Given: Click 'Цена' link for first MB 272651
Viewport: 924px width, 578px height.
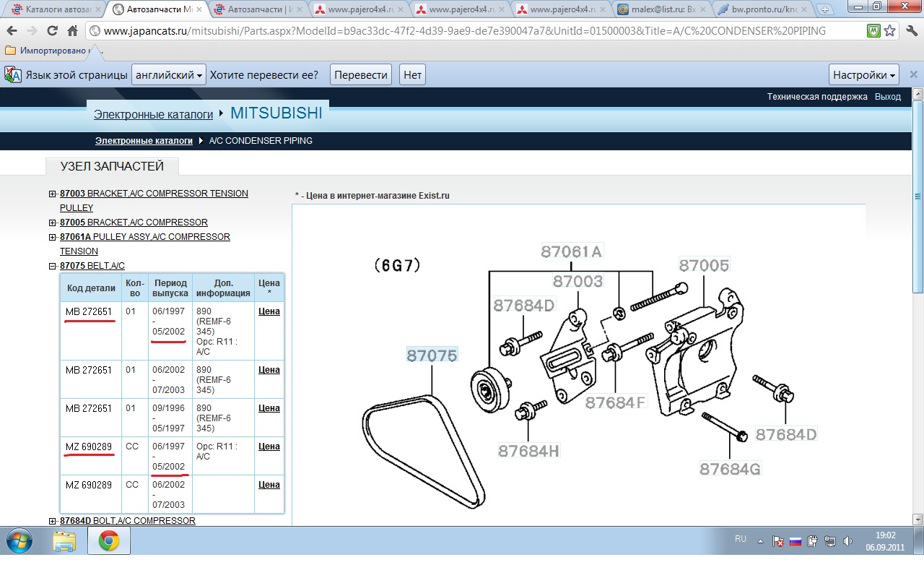Looking at the screenshot, I should coord(269,311).
